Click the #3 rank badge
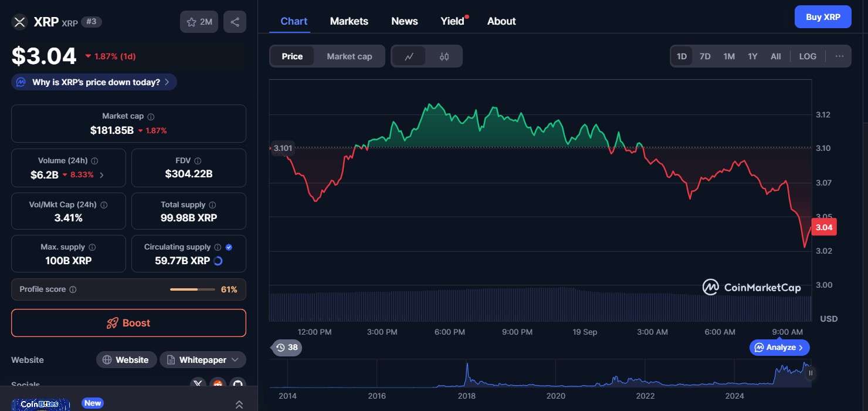 [x=91, y=22]
